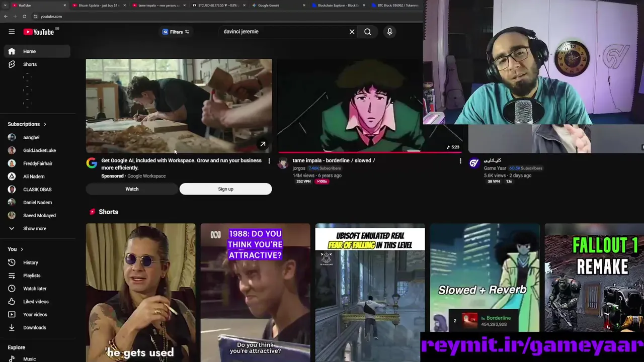
Task: Open History page icon
Action: [12, 262]
